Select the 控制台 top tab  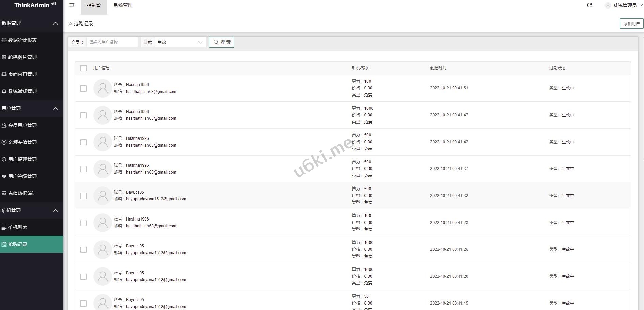click(94, 5)
